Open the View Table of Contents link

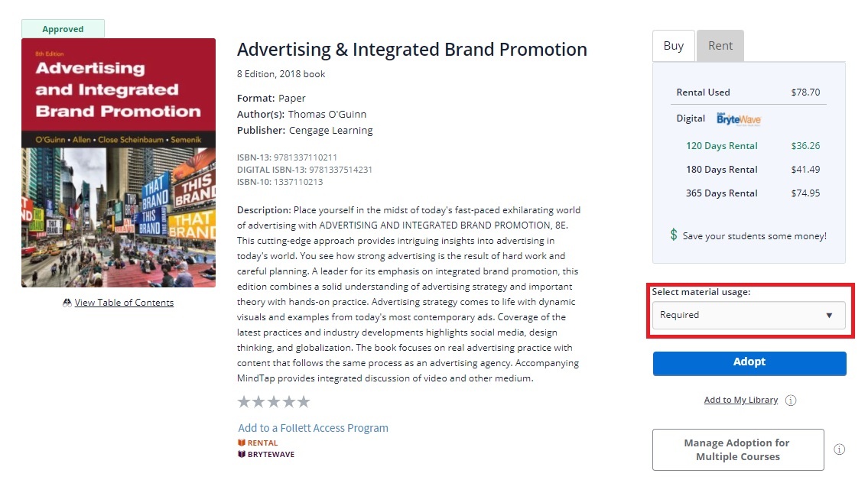click(x=124, y=303)
